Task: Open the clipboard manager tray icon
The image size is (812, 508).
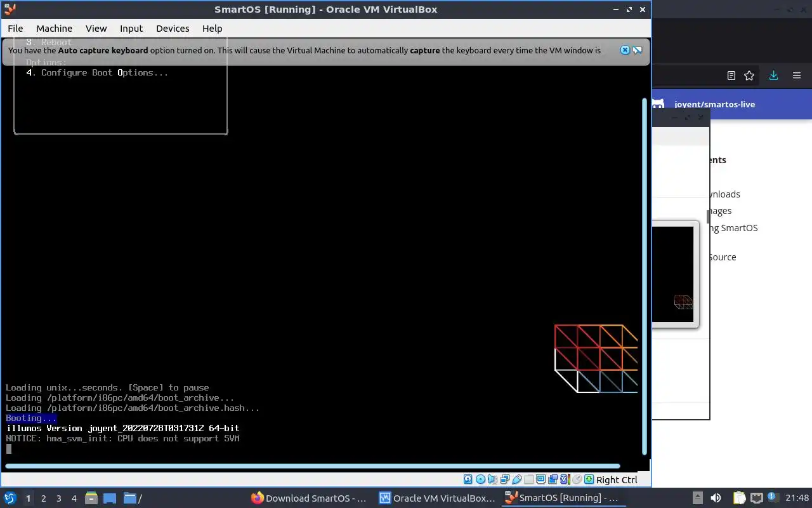Action: (740, 498)
